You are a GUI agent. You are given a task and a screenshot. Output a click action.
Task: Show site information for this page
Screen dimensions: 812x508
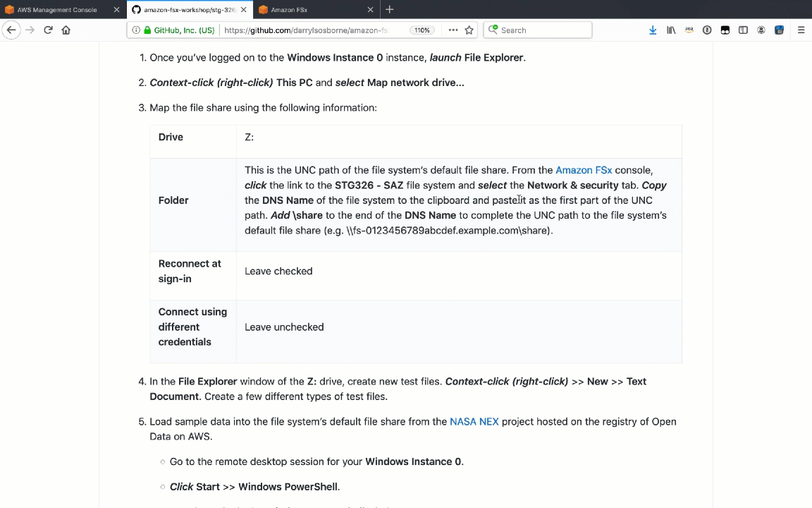[x=135, y=30]
